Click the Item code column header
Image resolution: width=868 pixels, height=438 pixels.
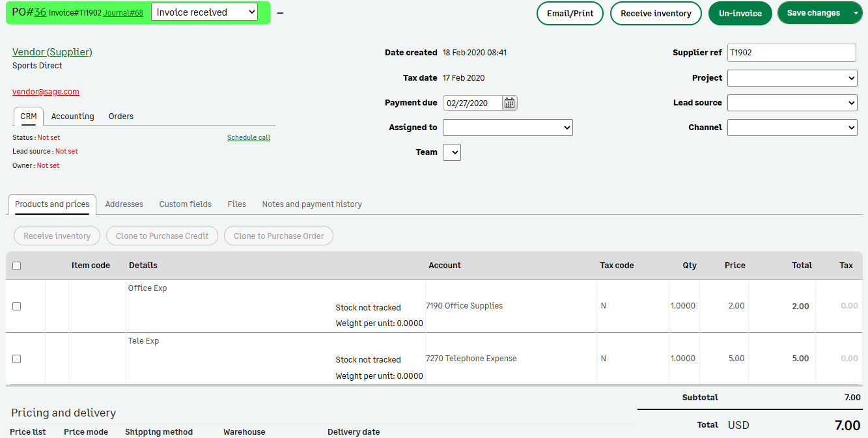[91, 266]
